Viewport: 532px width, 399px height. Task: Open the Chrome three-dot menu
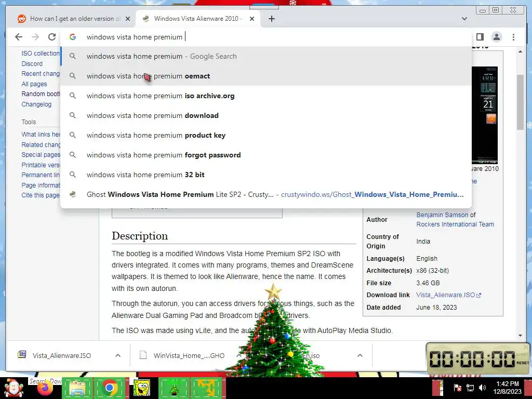[513, 37]
